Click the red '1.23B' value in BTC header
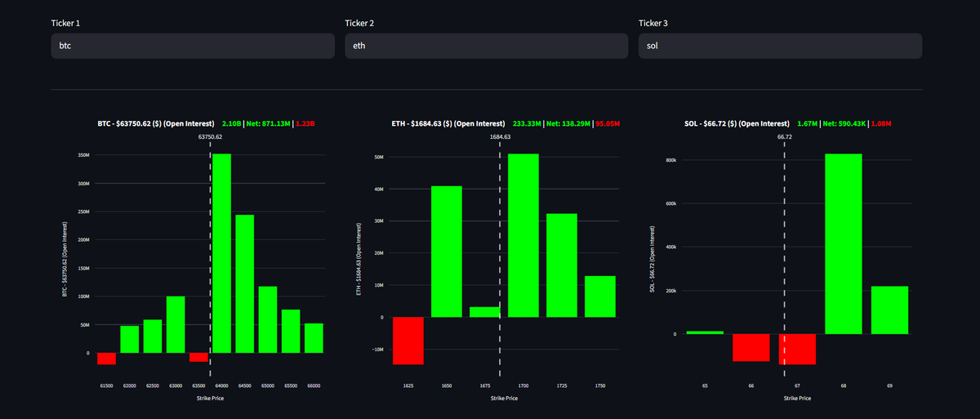This screenshot has width=980, height=419. click(305, 123)
